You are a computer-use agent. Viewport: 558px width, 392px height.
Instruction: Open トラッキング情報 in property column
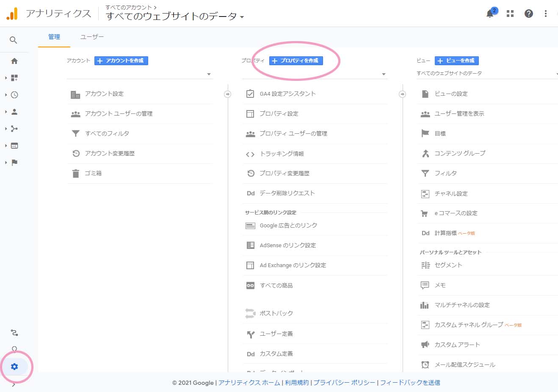click(x=282, y=154)
